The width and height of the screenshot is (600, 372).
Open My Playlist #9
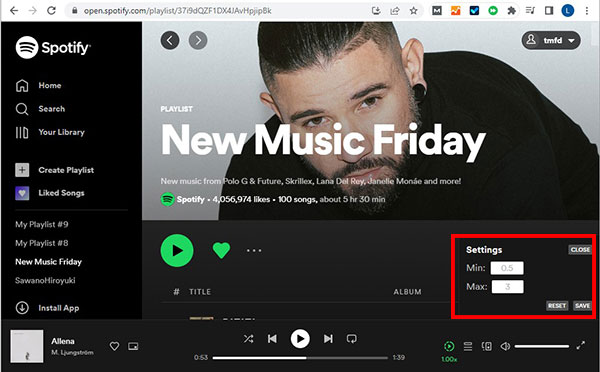tap(42, 224)
